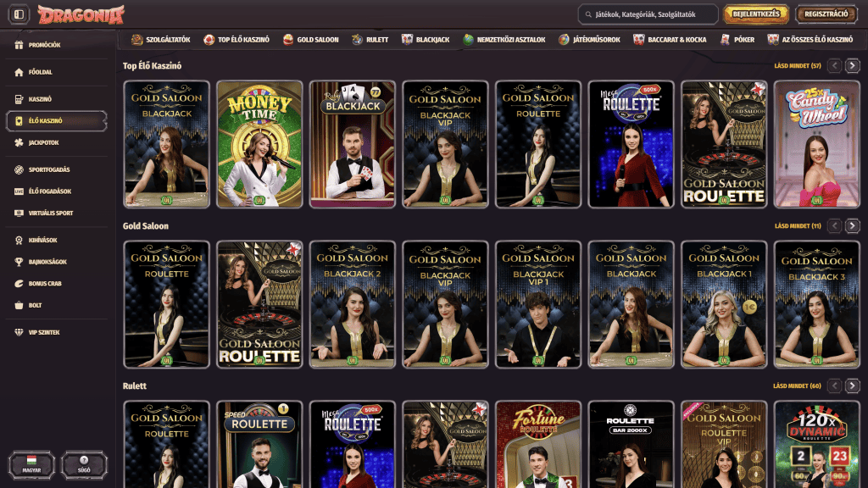Switch to the Blackjack category tab
This screenshot has width=868, height=488.
pyautogui.click(x=426, y=40)
